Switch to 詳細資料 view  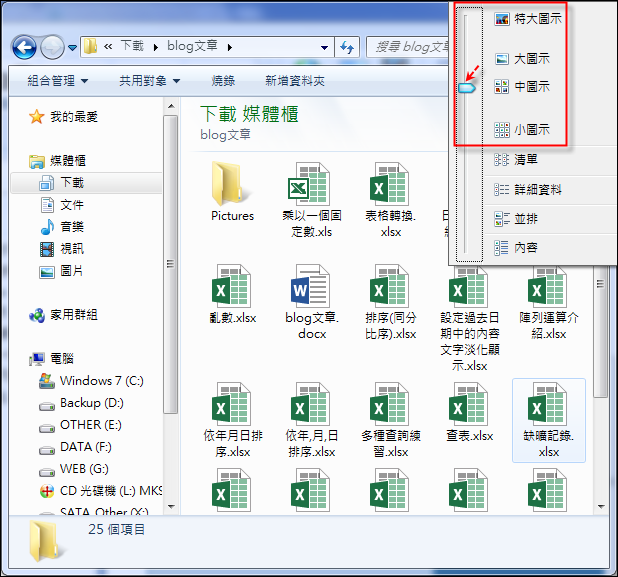point(528,190)
